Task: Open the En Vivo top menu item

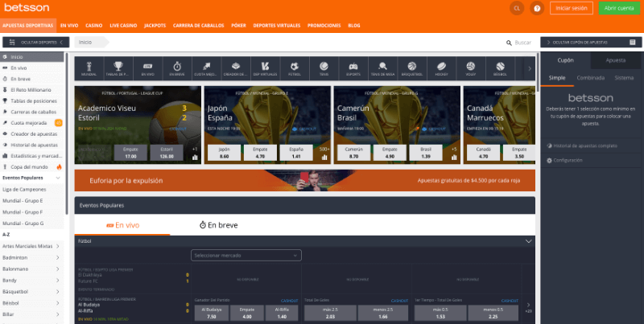Action: (x=69, y=26)
